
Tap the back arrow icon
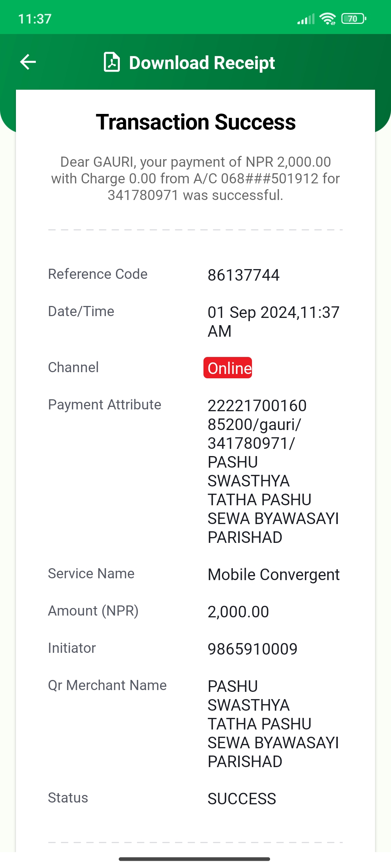(x=28, y=62)
